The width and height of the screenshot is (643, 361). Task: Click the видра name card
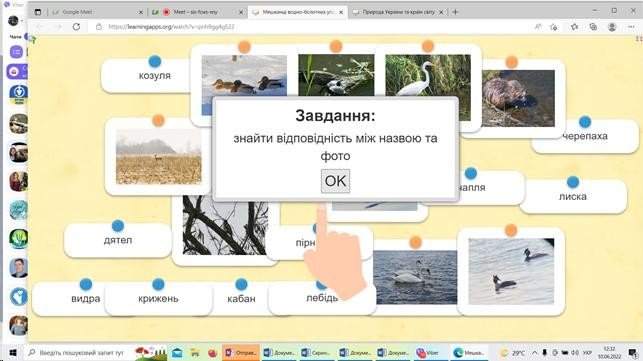[x=85, y=299]
